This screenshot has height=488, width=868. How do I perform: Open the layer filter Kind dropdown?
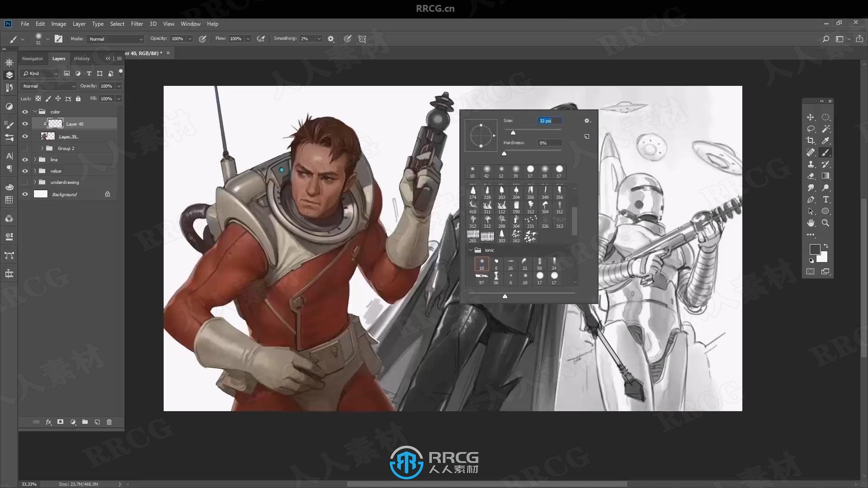(x=40, y=73)
